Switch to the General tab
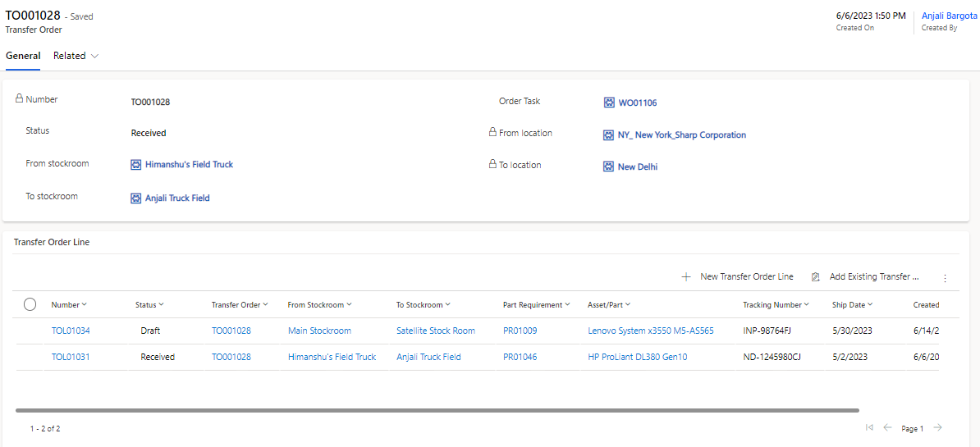 click(x=23, y=56)
